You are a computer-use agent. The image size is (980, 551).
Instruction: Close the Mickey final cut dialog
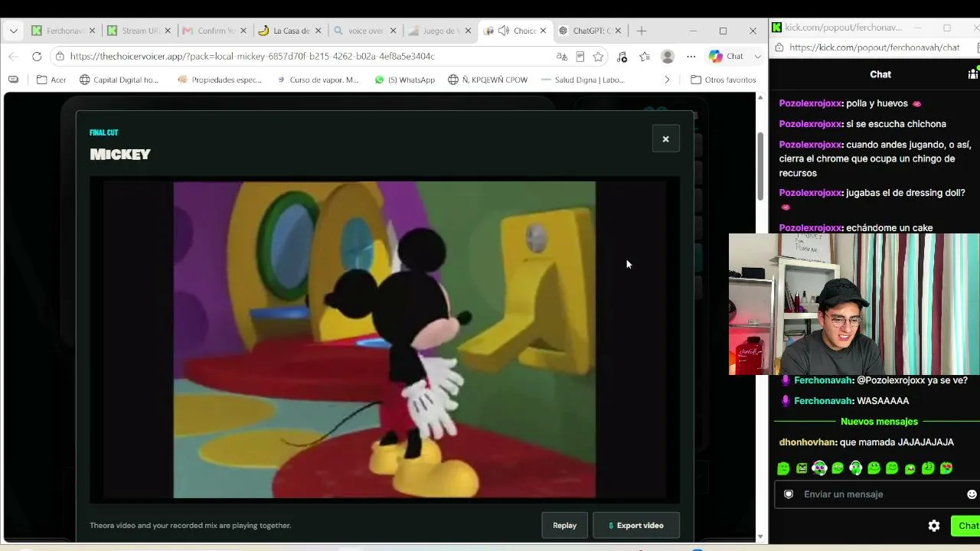(x=665, y=139)
